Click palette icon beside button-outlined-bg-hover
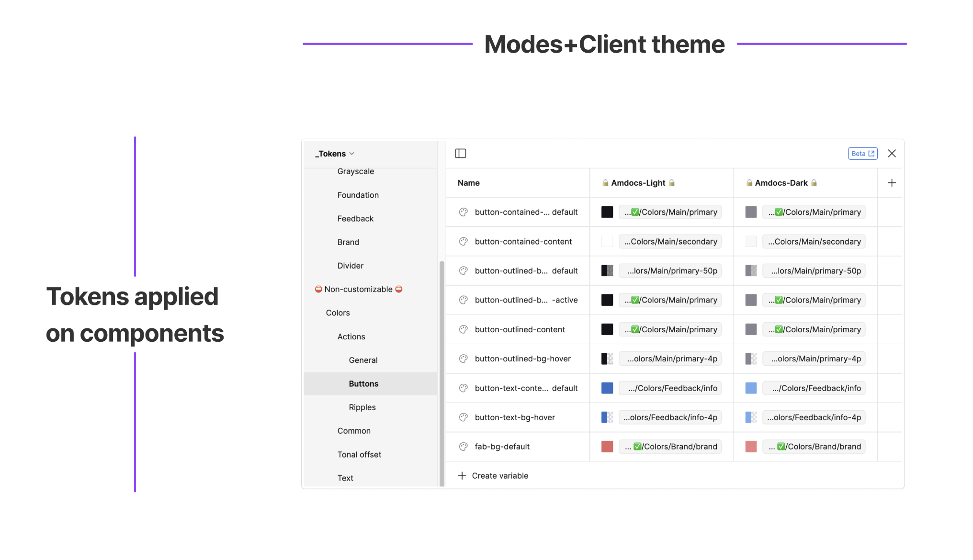The height and width of the screenshot is (560, 973). [463, 359]
